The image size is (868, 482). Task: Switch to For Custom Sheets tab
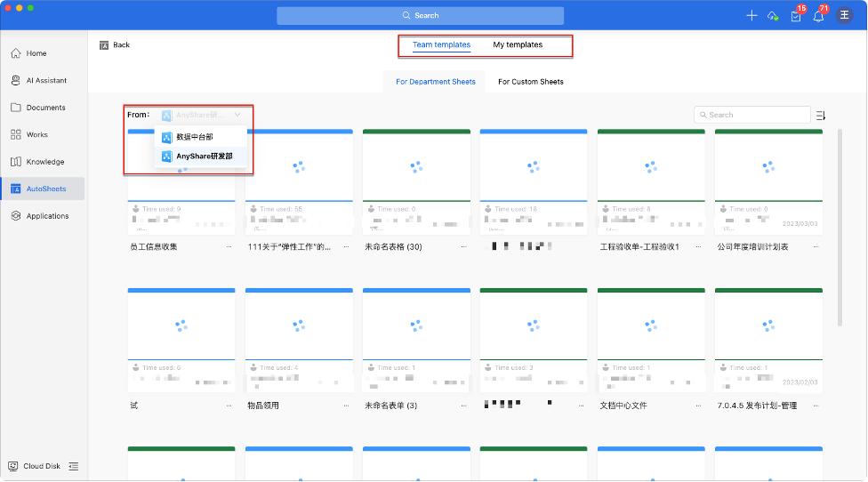(x=530, y=82)
